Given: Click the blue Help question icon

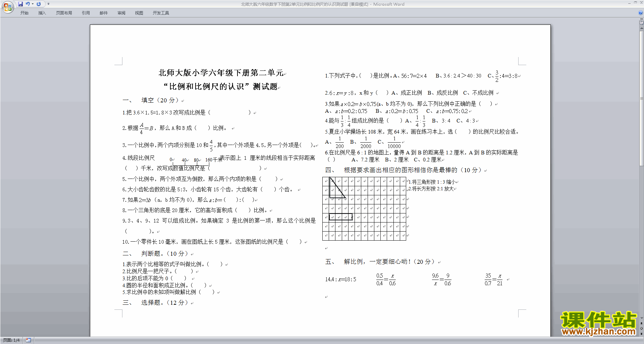Looking at the screenshot, I should 641,13.
